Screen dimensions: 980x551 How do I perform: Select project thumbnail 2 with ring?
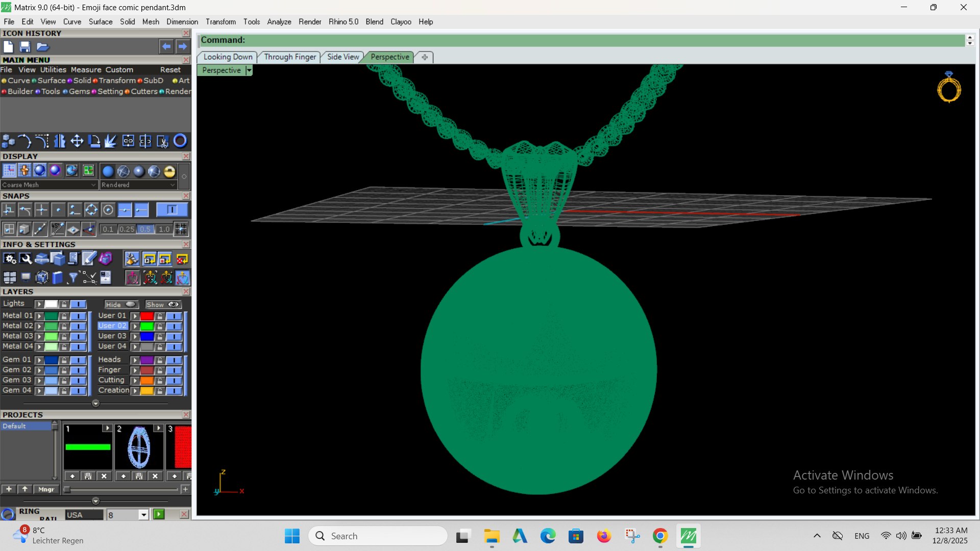pyautogui.click(x=139, y=447)
